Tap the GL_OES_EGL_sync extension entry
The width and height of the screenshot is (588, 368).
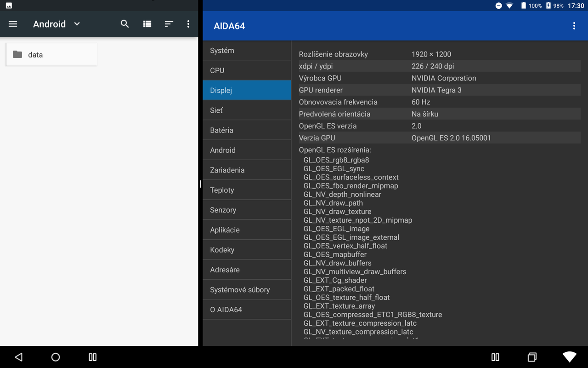pyautogui.click(x=334, y=169)
